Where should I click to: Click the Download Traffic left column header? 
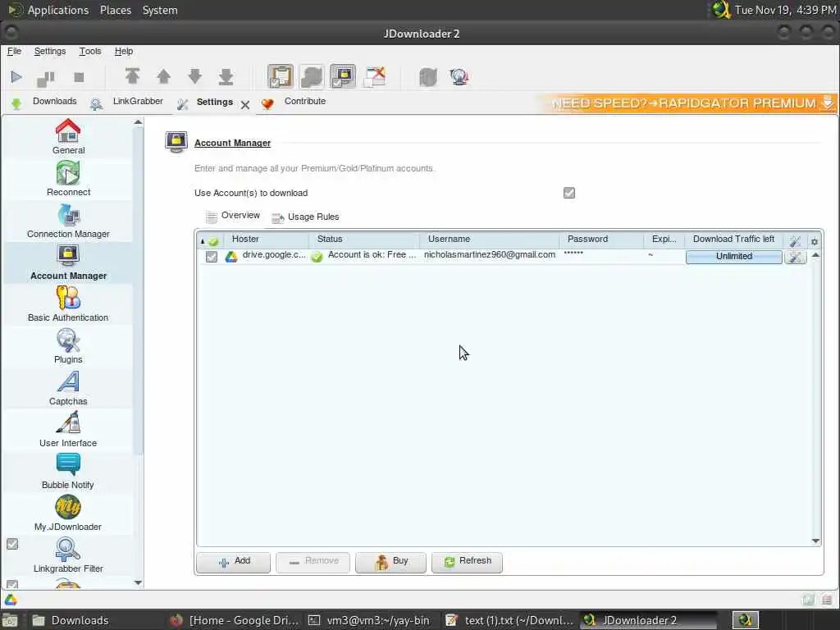pos(733,240)
